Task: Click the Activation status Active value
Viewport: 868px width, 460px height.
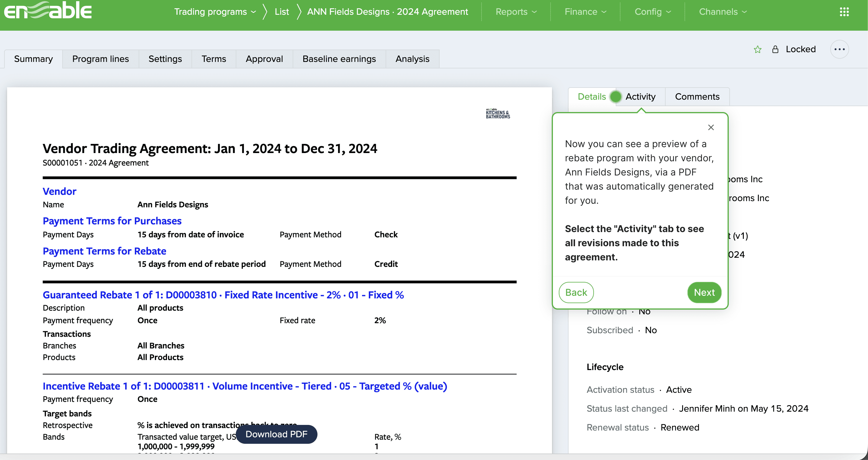Action: (679, 390)
